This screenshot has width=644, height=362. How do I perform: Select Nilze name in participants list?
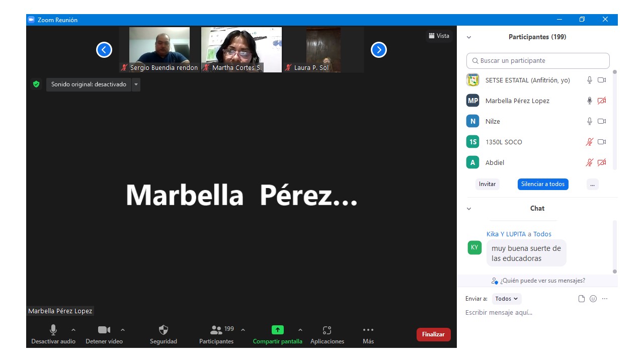tap(493, 121)
